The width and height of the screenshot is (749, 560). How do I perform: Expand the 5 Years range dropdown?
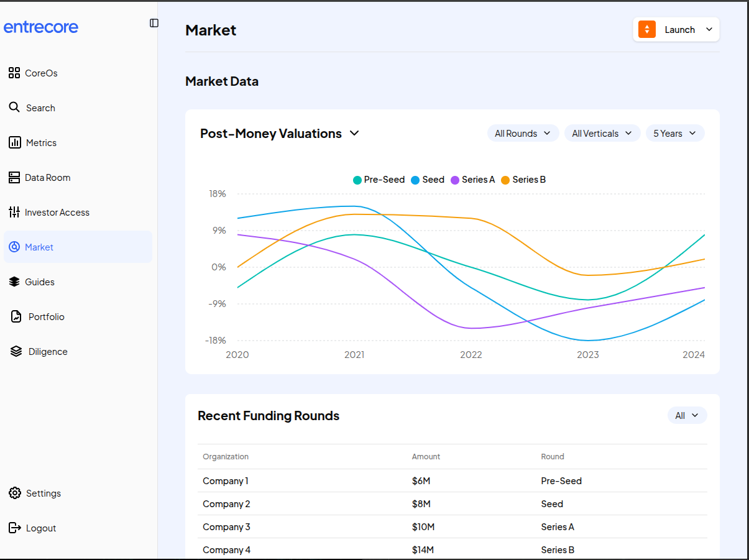pos(674,134)
